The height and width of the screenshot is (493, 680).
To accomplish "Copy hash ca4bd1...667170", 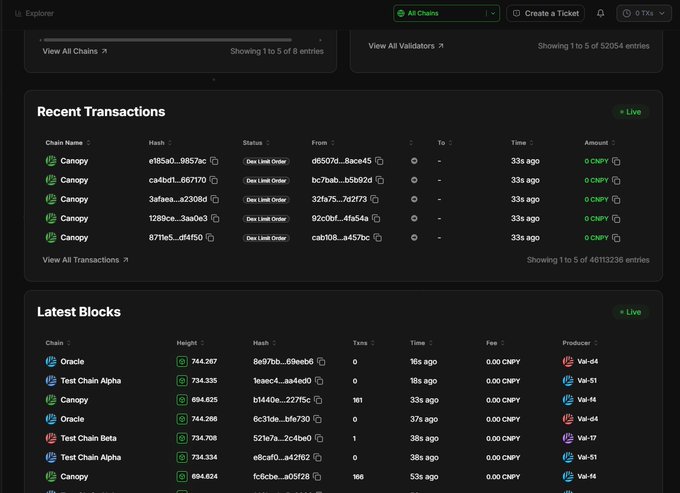I will tap(214, 180).
